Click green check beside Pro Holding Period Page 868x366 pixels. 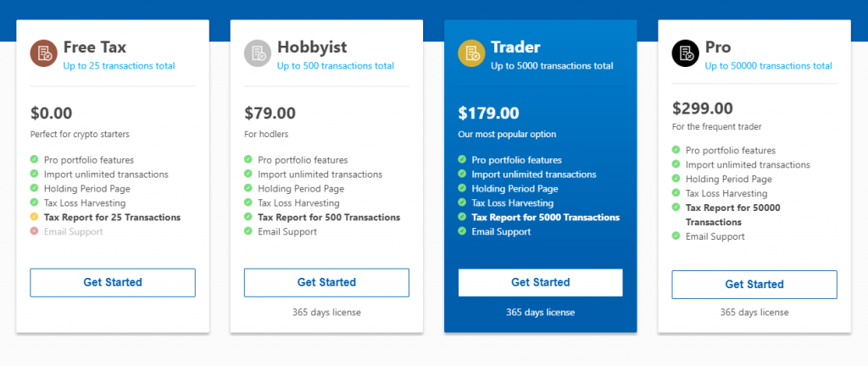[x=676, y=179]
